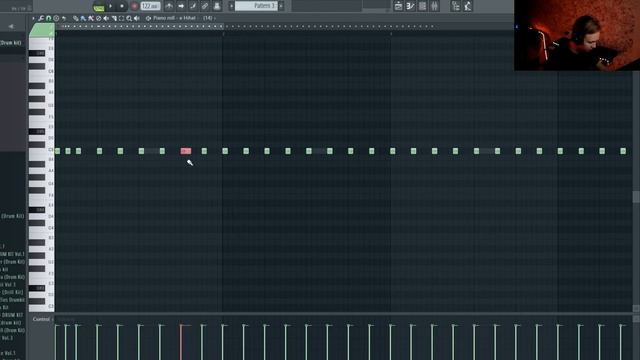Open the plugin picker icon
Image resolution: width=640 pixels, height=360 pixels.
pyautogui.click(x=468, y=6)
